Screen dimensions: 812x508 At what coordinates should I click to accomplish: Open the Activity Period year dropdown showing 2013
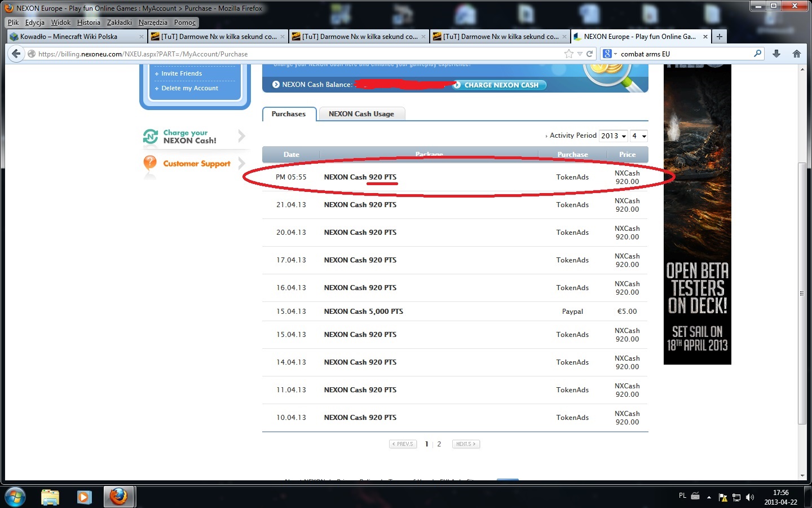coord(614,136)
